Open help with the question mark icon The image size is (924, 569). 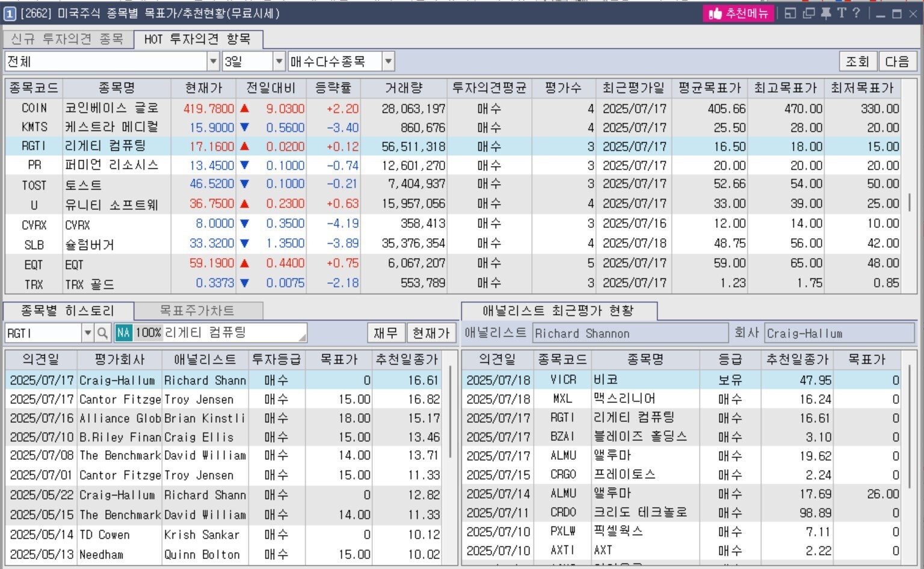tap(856, 13)
